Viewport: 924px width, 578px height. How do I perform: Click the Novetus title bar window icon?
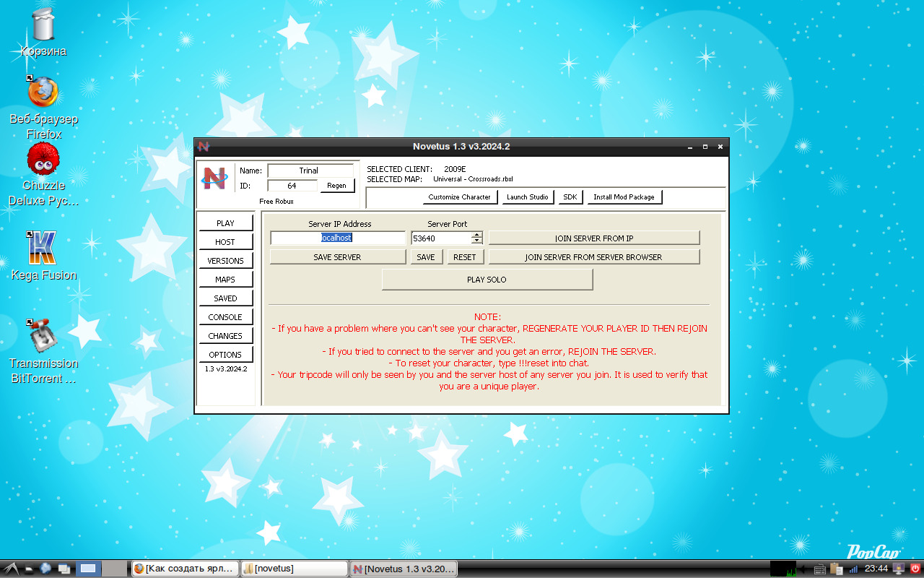204,146
